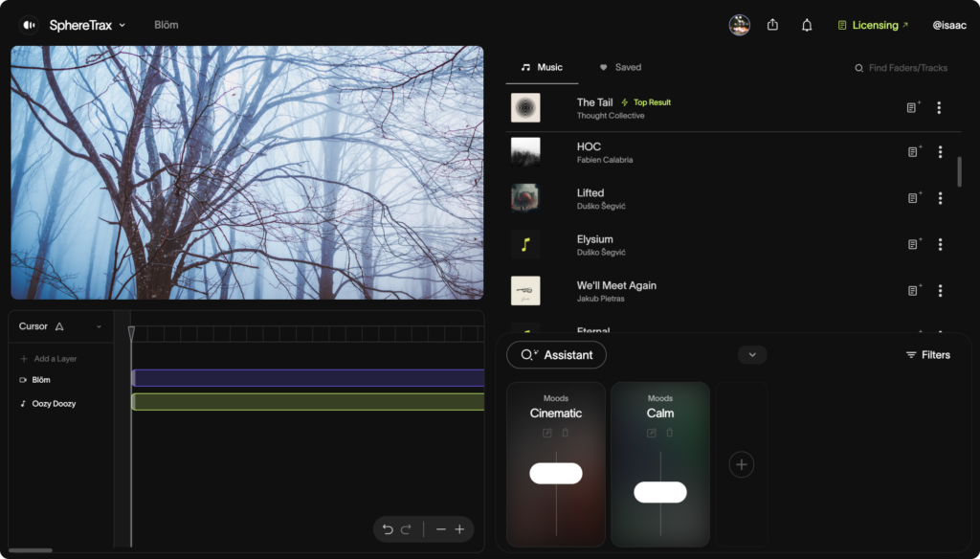
Task: Add HOC track to the project
Action: (914, 152)
